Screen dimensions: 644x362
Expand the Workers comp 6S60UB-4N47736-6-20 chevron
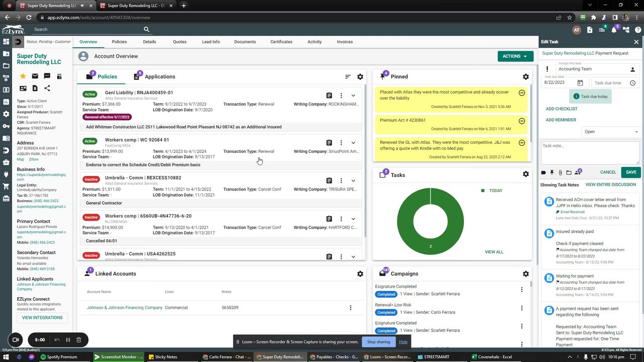(x=353, y=219)
